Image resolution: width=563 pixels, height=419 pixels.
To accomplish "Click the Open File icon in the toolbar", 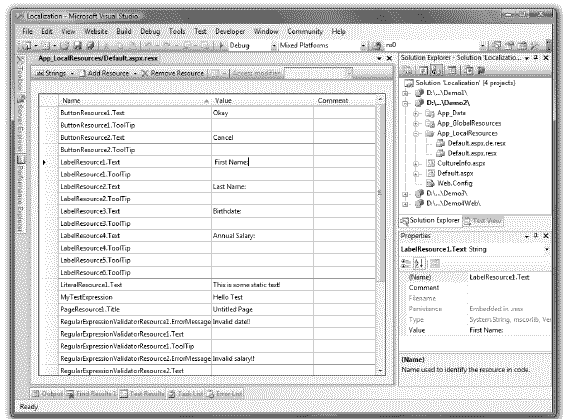I will tap(65, 46).
